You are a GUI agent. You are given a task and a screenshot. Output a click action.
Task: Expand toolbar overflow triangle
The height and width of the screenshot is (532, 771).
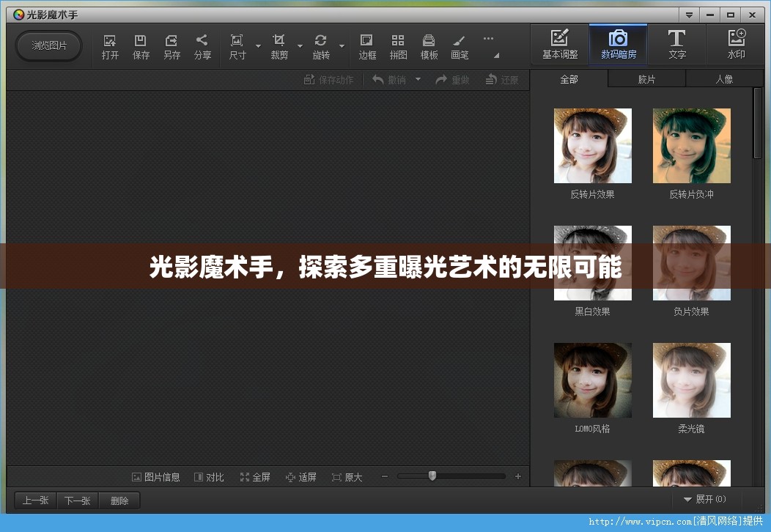497,56
